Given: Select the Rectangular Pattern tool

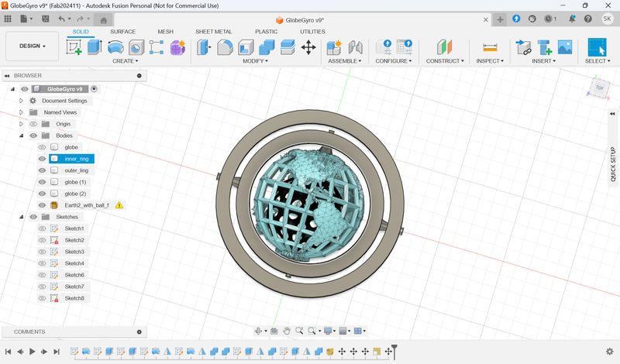Looking at the screenshot, I should pos(157,47).
